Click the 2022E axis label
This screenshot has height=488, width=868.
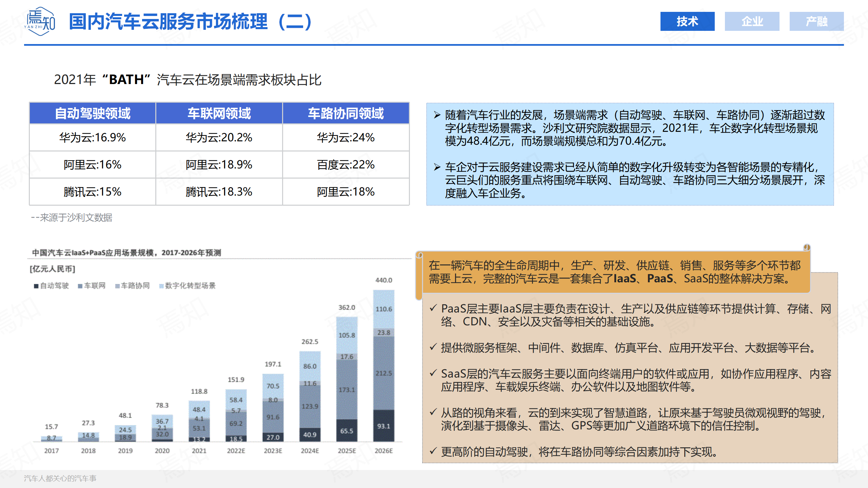tap(236, 451)
